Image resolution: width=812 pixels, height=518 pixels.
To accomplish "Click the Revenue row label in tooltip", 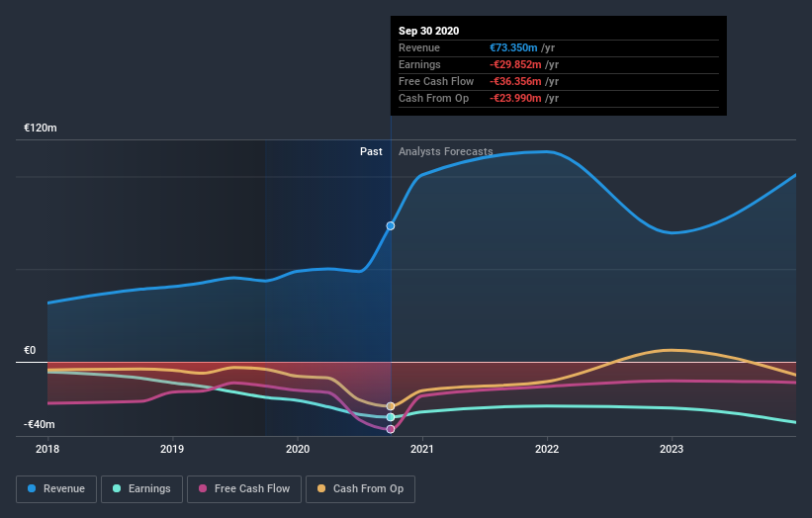I will click(419, 47).
